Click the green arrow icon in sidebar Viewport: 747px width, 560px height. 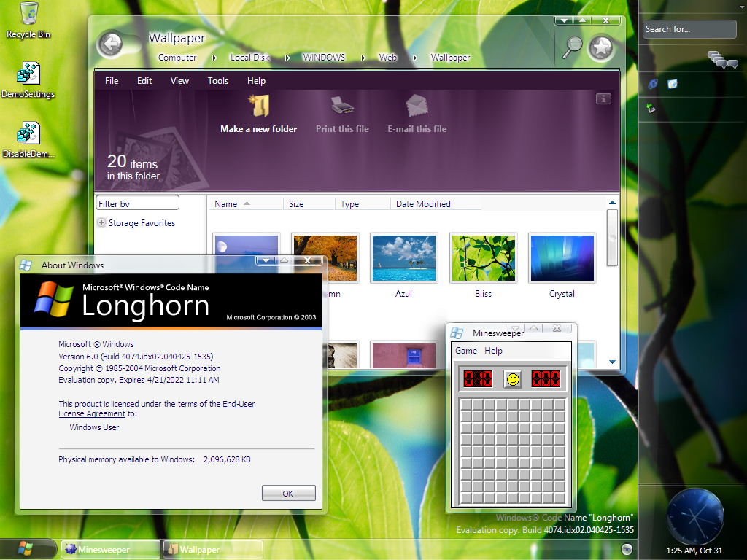[x=651, y=109]
